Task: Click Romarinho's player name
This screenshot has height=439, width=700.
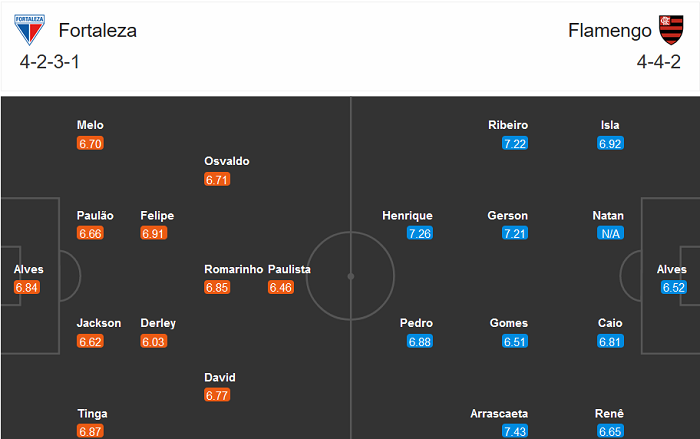Action: [233, 269]
